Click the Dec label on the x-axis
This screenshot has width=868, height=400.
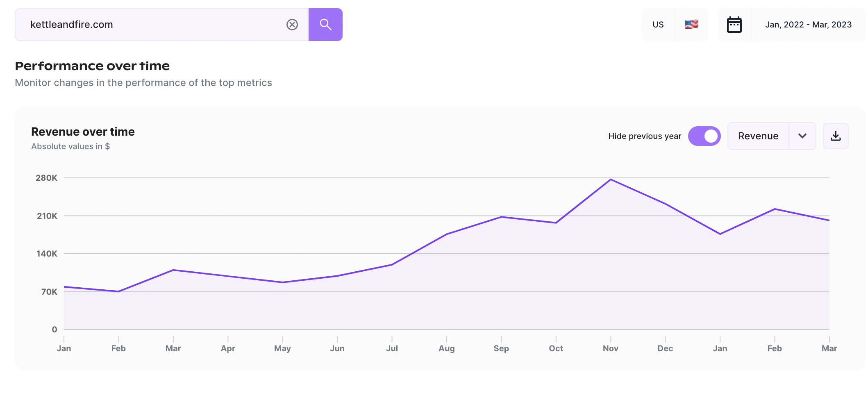(x=665, y=348)
